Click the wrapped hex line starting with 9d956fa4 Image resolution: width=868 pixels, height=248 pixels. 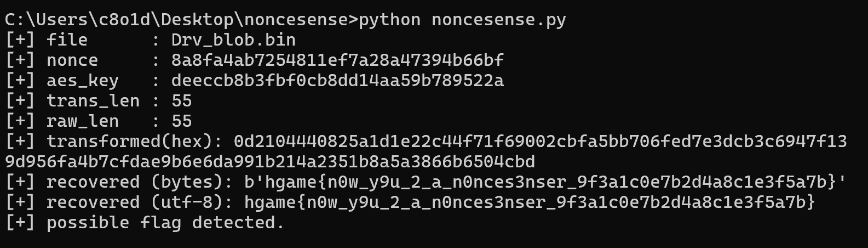(269, 162)
